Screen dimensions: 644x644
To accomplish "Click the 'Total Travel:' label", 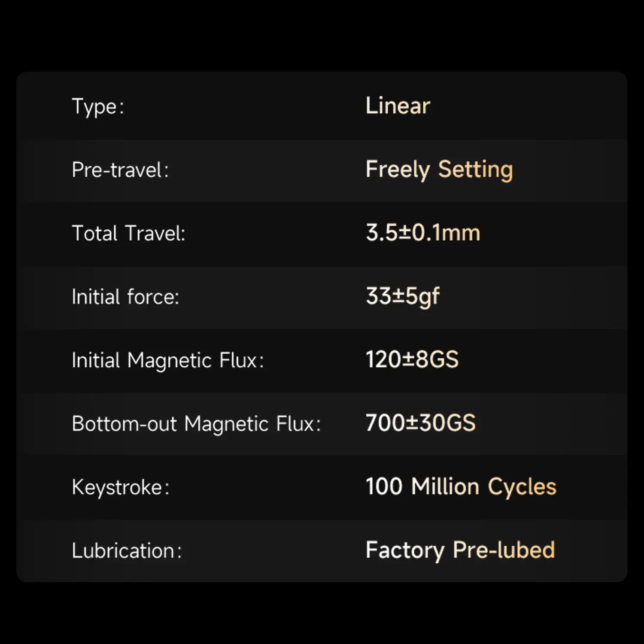I will pyautogui.click(x=128, y=233).
